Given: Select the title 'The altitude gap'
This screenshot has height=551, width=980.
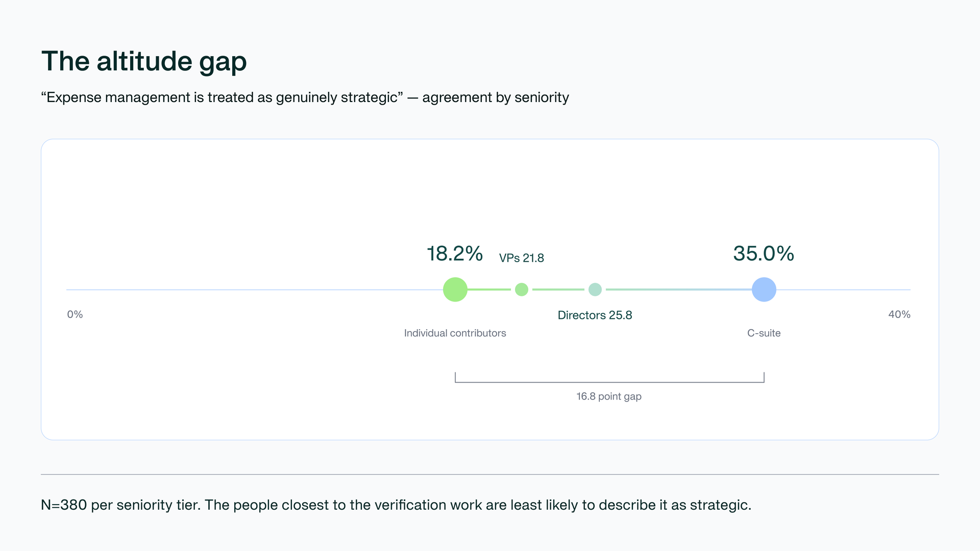Looking at the screenshot, I should point(144,61).
